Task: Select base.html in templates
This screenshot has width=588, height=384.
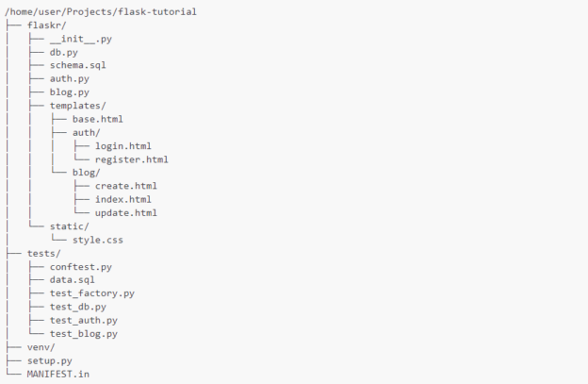Action: [97, 120]
